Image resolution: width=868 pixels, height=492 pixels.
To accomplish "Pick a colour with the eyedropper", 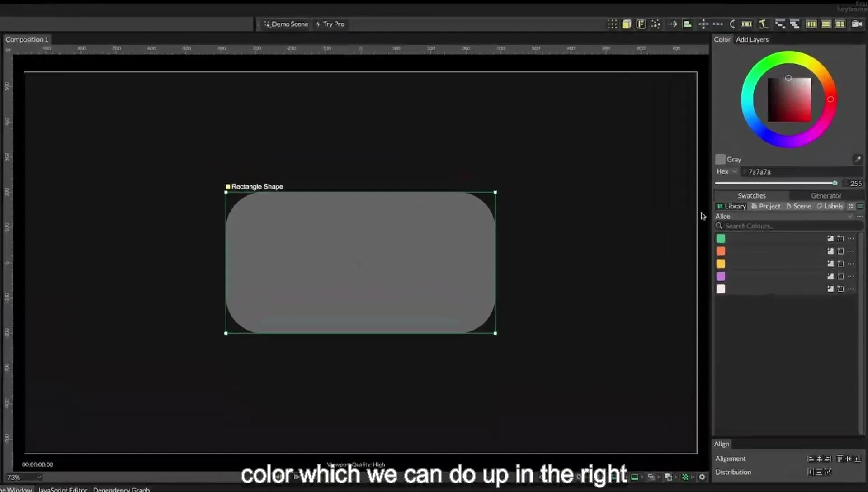I will (x=858, y=159).
